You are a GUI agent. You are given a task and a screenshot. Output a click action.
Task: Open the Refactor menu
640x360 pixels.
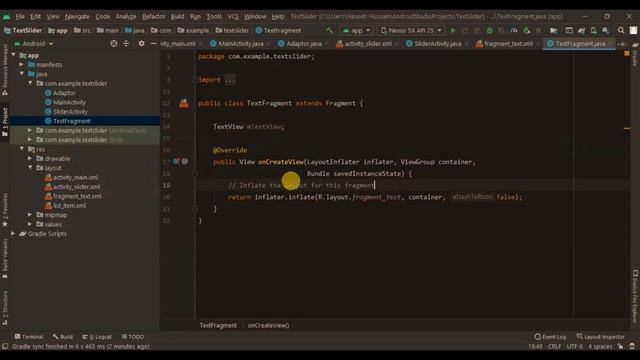point(153,17)
